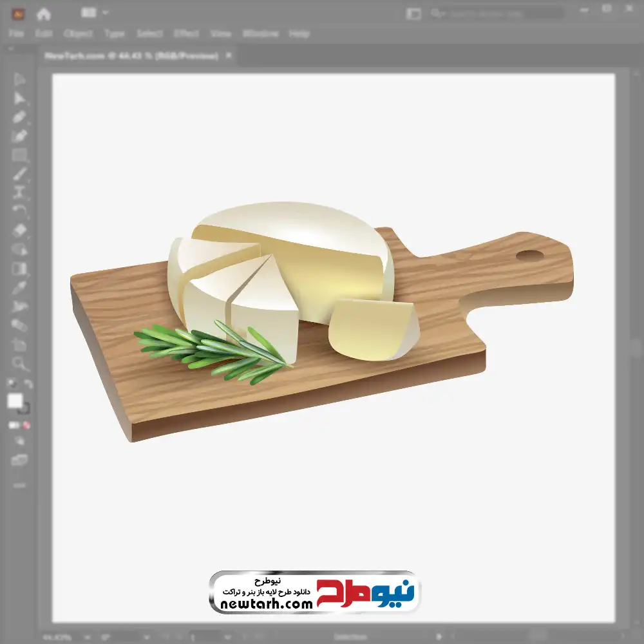644x644 pixels.
Task: Close the NewTarh.com document tab
Action: (228, 56)
